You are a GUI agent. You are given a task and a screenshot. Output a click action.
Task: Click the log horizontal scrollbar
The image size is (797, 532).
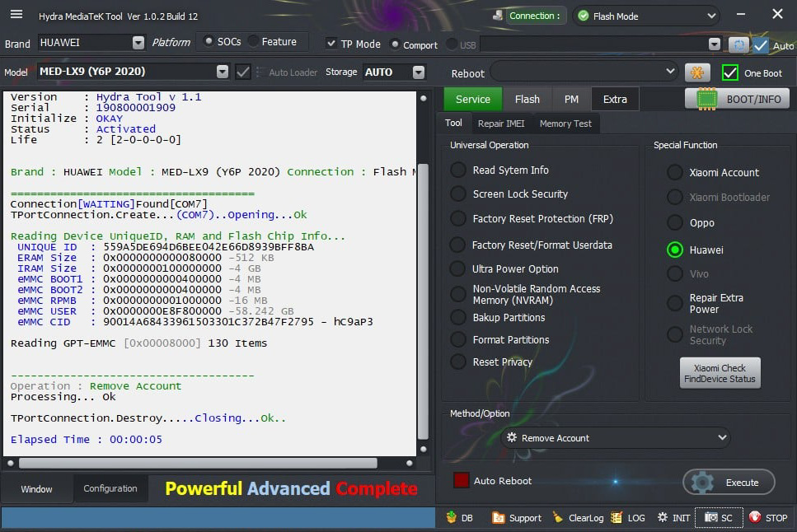(x=199, y=463)
